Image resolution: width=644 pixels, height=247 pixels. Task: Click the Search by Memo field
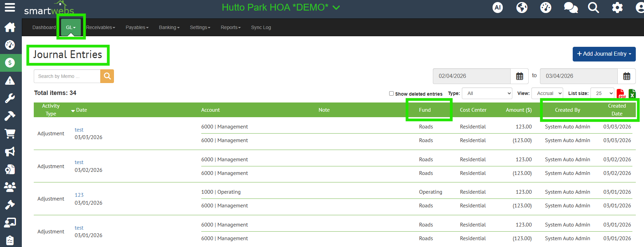tap(67, 76)
